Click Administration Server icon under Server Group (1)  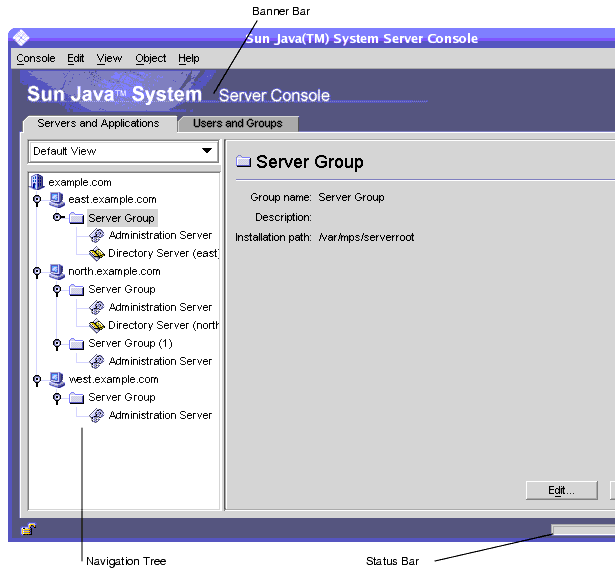(96, 361)
